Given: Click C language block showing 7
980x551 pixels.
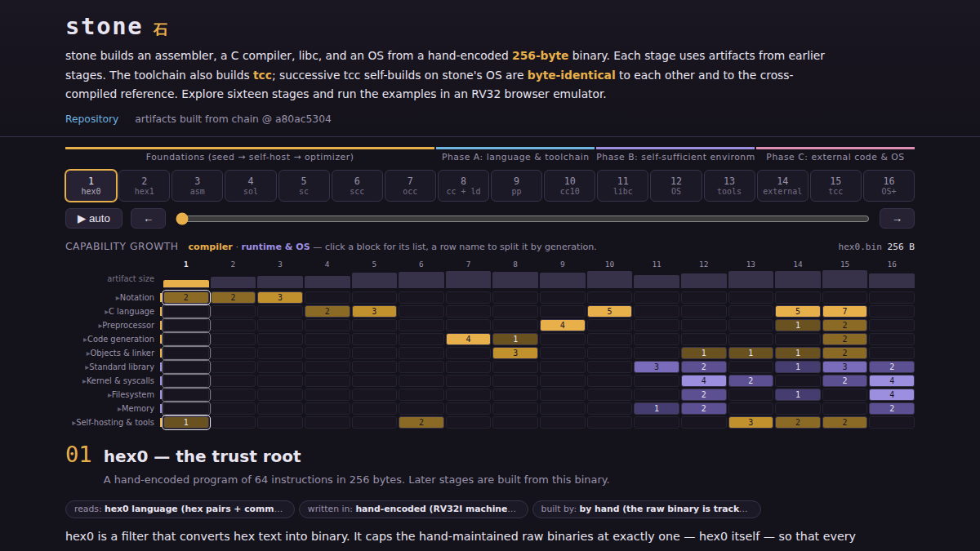Looking at the screenshot, I should coord(844,312).
